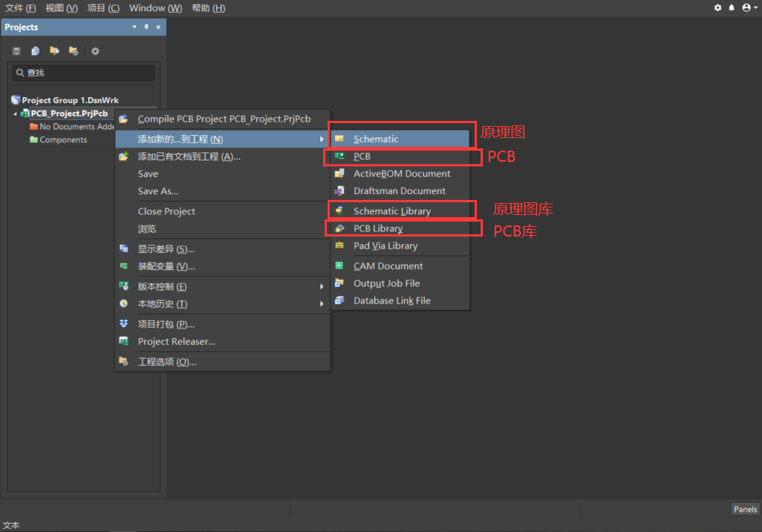Collapse the PCB_Project.PrjPcb tree node
Screen dimensions: 762x532
coord(15,113)
